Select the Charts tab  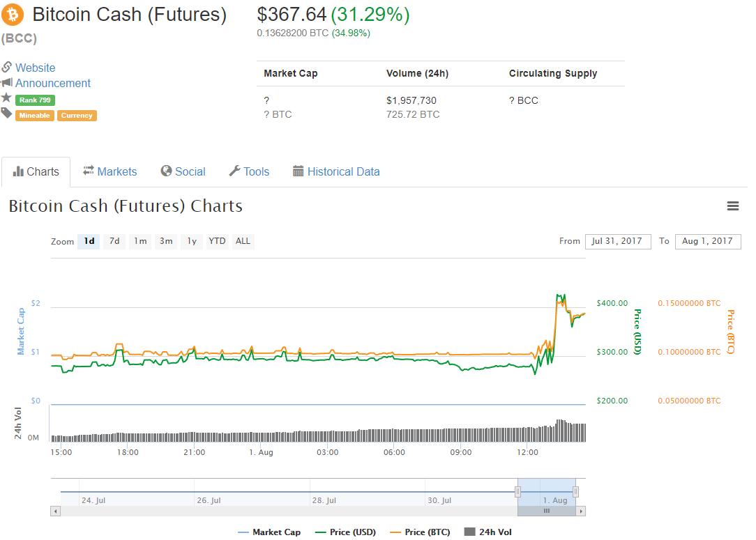[x=36, y=171]
